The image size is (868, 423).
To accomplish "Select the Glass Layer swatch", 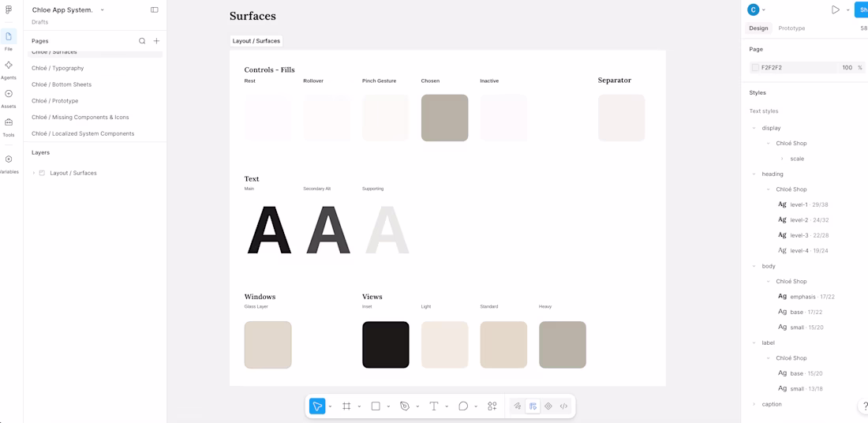I will point(268,344).
